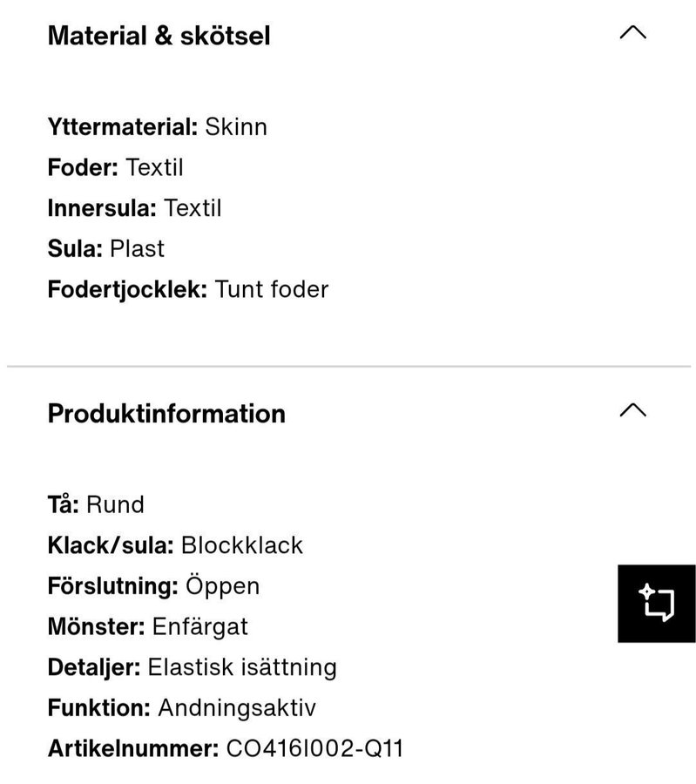Select the Tå: Rund line

96,504
